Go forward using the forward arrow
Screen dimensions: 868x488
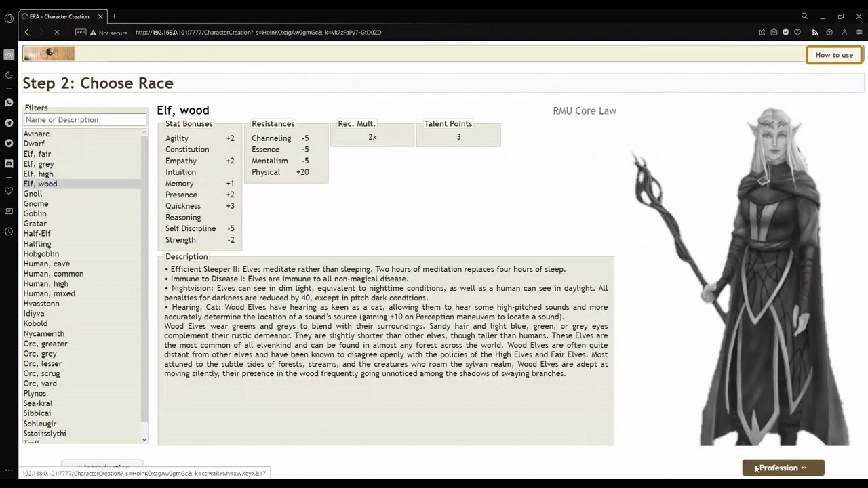[41, 32]
